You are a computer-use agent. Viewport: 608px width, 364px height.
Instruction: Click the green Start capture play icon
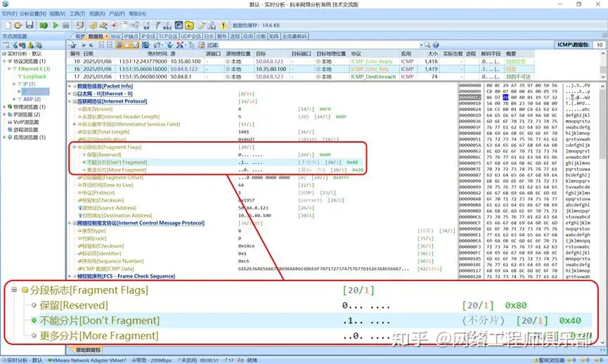click(56, 25)
